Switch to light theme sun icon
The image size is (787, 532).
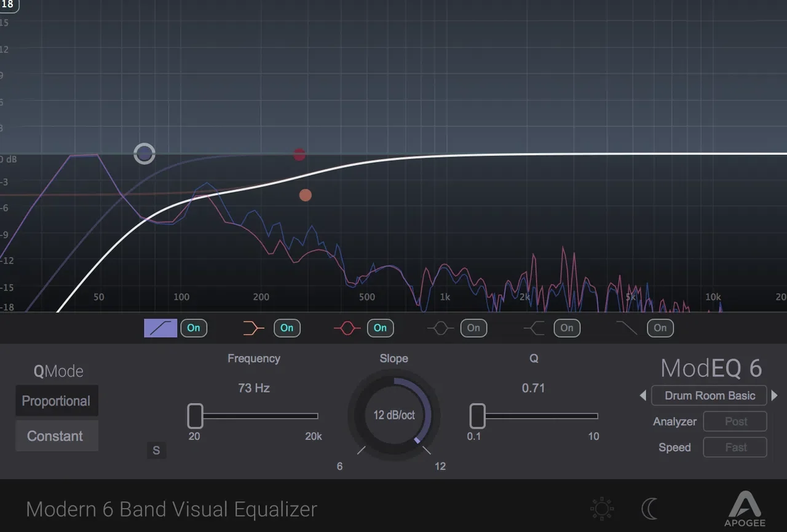point(601,509)
